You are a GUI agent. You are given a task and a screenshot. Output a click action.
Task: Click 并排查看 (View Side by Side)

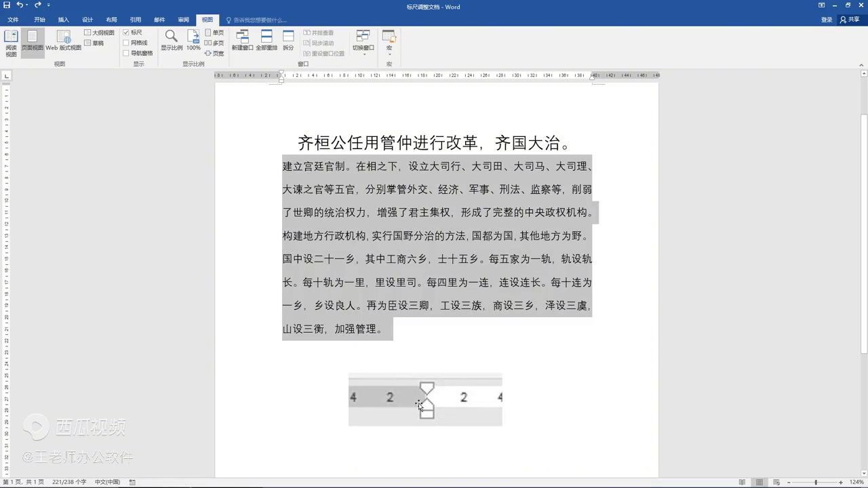pos(319,33)
